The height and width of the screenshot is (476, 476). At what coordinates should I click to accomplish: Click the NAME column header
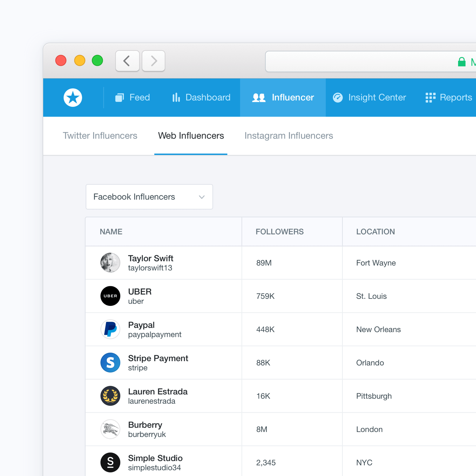[111, 232]
